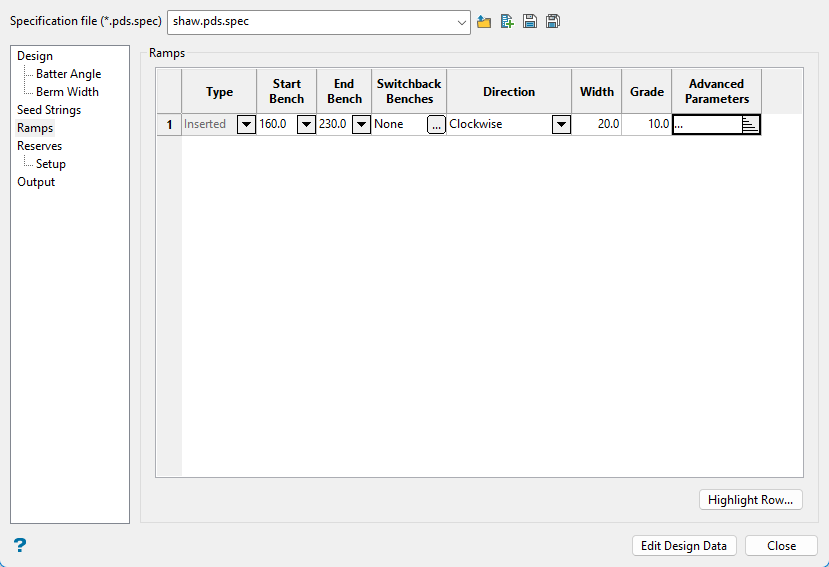The height and width of the screenshot is (567, 829).
Task: Click the new specification file icon
Action: pos(507,22)
